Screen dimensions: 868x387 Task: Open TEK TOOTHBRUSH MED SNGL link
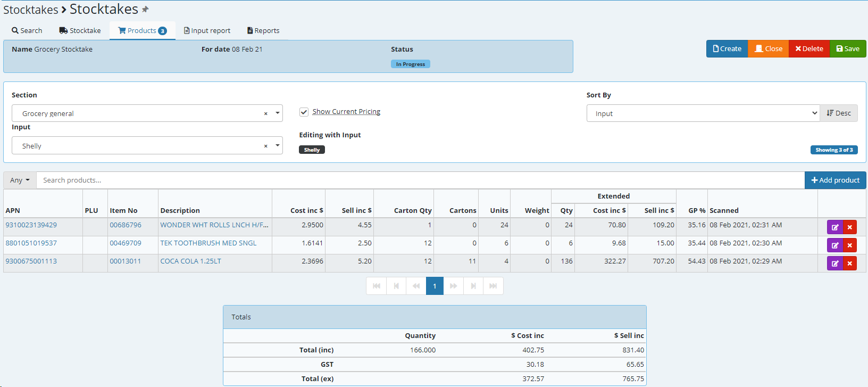208,243
